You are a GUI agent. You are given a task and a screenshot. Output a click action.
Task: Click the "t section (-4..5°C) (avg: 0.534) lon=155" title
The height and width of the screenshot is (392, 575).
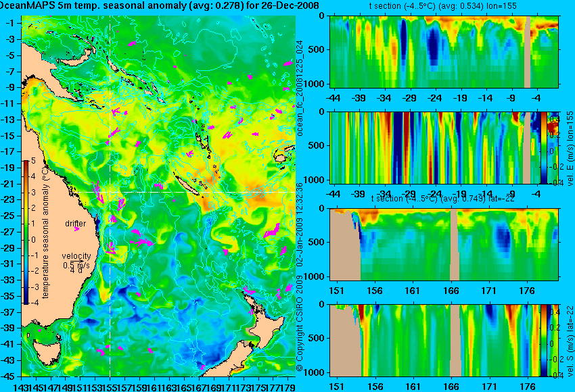click(442, 6)
